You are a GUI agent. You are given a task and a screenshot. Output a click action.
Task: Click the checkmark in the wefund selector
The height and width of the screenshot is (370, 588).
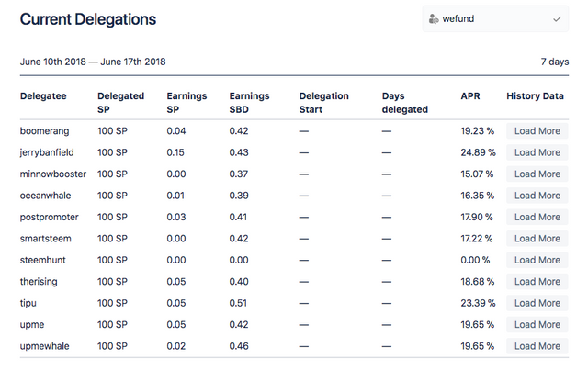click(x=558, y=18)
